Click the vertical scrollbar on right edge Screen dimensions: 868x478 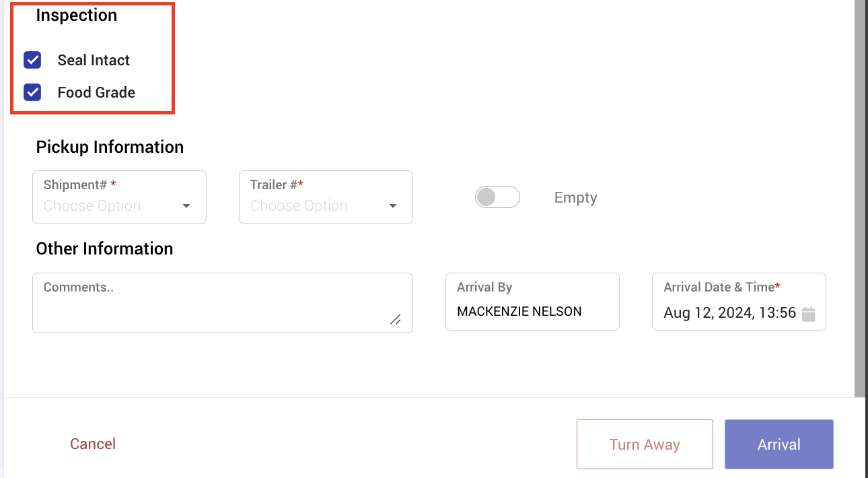(x=861, y=199)
